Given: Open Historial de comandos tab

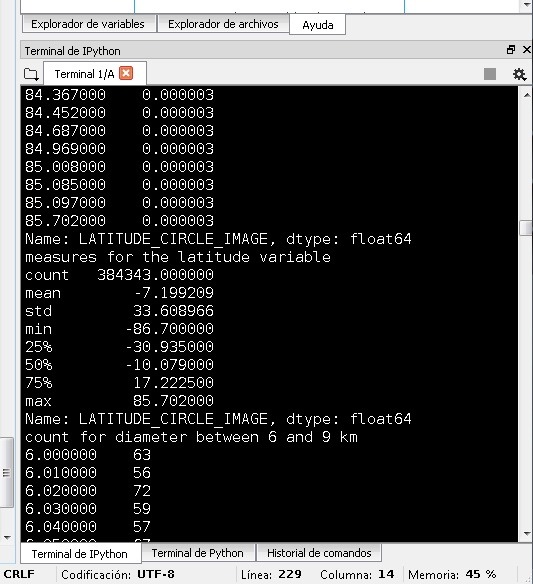Looking at the screenshot, I should click(x=319, y=553).
